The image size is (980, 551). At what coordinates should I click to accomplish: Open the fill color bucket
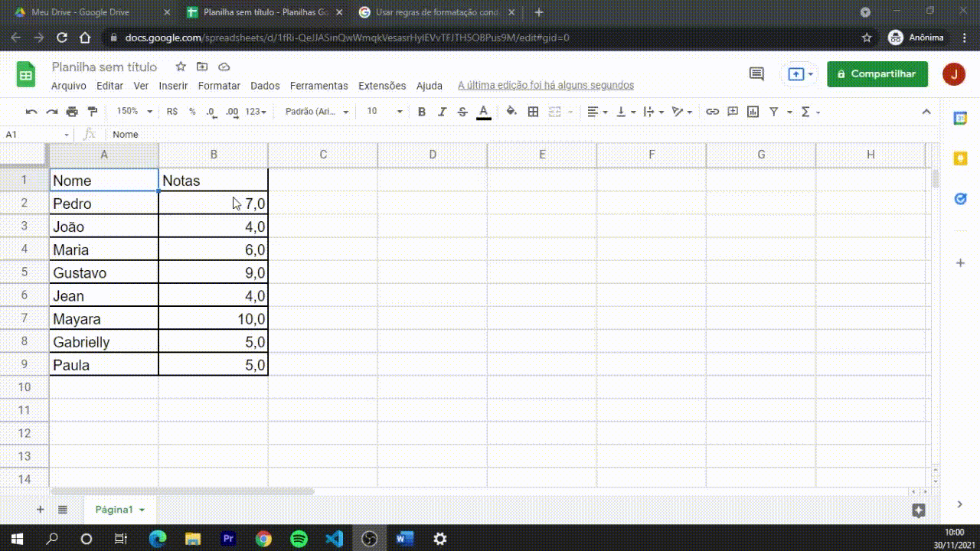tap(511, 112)
